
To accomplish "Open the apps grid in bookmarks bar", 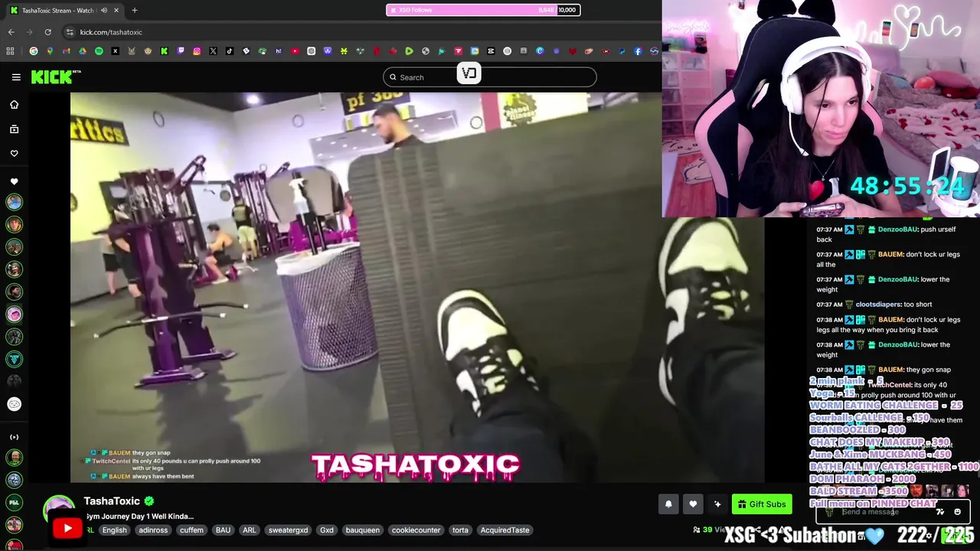I will [10, 51].
